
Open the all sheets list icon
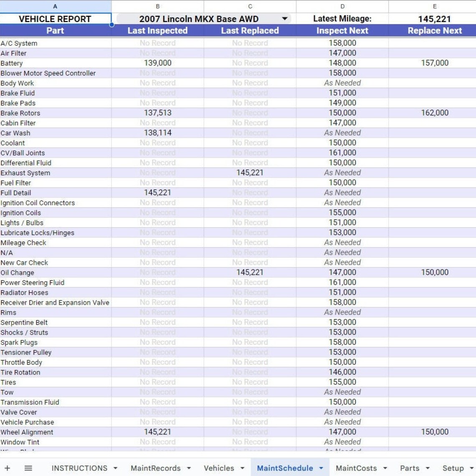(x=27, y=468)
